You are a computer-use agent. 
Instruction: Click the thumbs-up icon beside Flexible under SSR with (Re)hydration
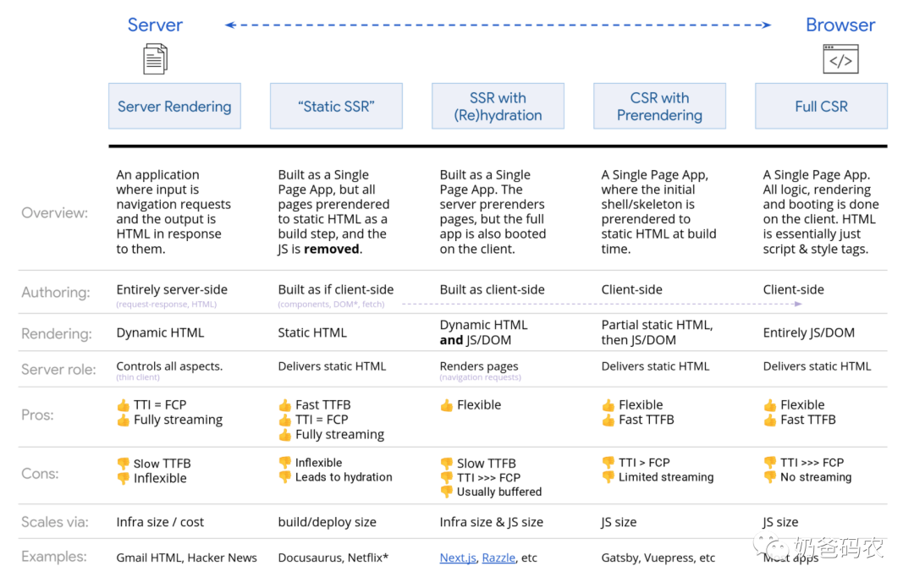coord(447,405)
